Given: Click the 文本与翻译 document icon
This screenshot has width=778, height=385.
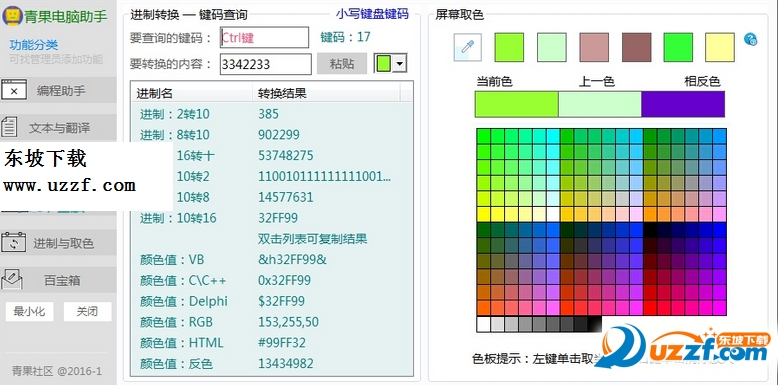Looking at the screenshot, I should pos(9,127).
